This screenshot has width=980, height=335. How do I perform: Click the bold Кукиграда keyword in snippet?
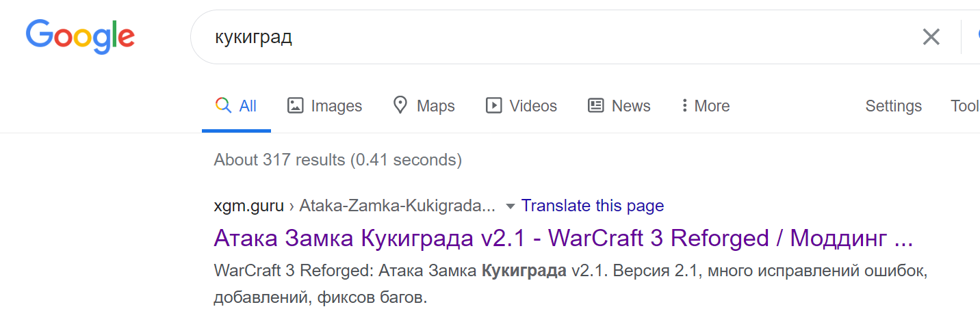(524, 271)
